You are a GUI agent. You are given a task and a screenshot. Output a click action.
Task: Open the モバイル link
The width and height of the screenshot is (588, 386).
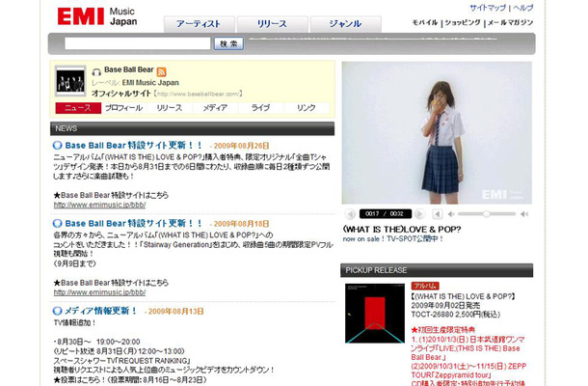[425, 22]
